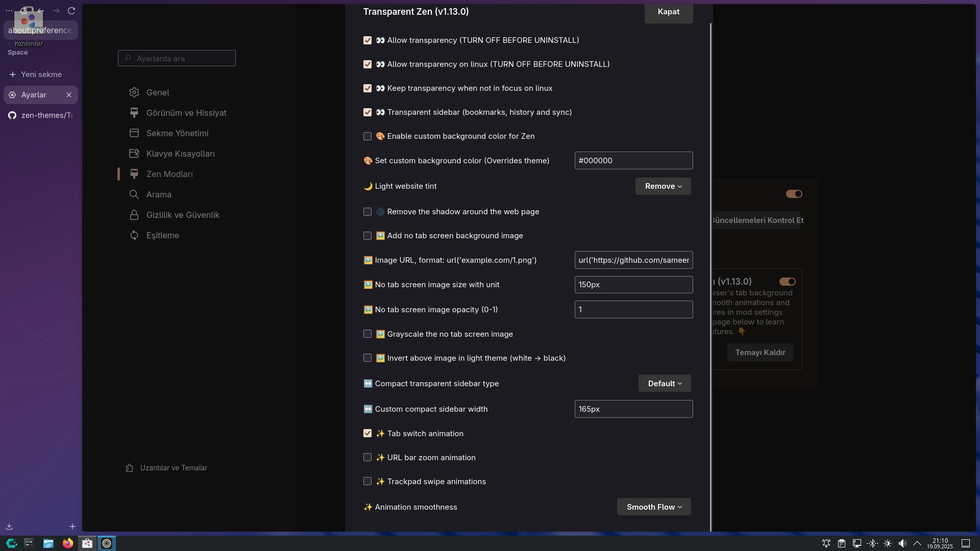Open the file manager from the taskbar
Image resolution: width=980 pixels, height=551 pixels.
(x=48, y=543)
